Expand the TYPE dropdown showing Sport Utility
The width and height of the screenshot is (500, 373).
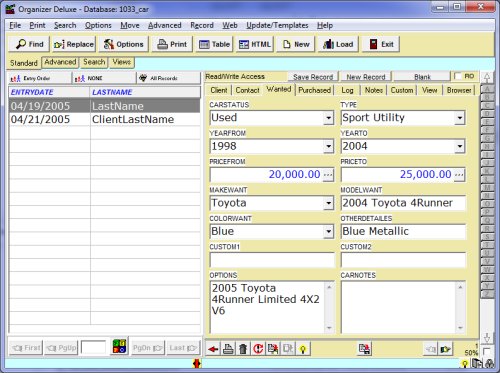tap(460, 118)
